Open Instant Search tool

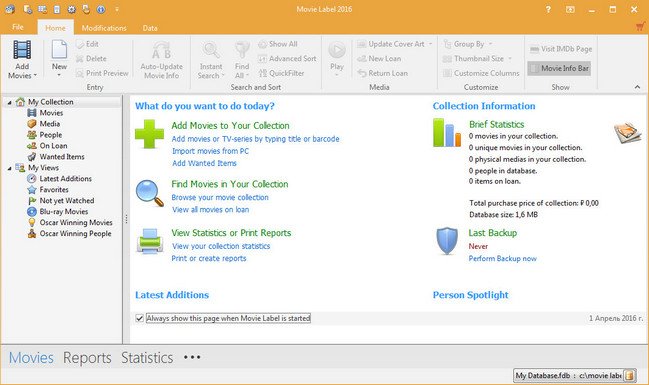pyautogui.click(x=211, y=60)
